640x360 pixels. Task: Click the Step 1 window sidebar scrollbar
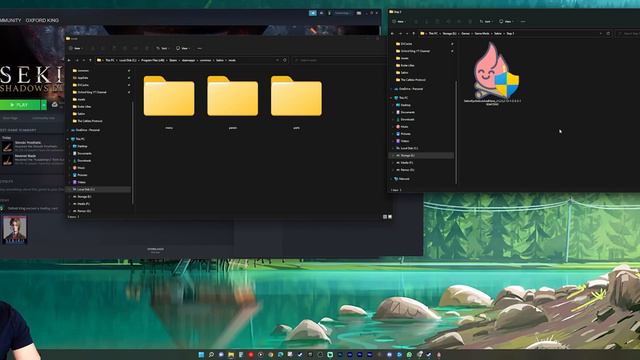(x=456, y=133)
